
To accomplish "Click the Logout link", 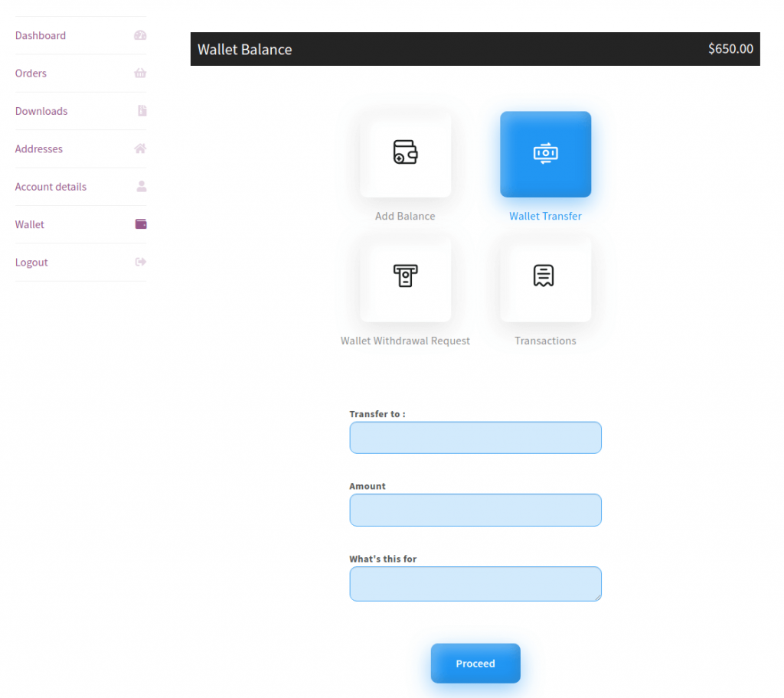I will click(31, 262).
